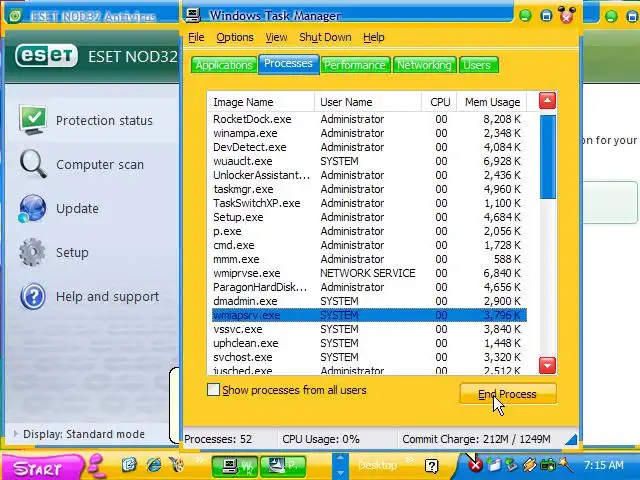
Task: Select the Processes tab
Action: (288, 64)
